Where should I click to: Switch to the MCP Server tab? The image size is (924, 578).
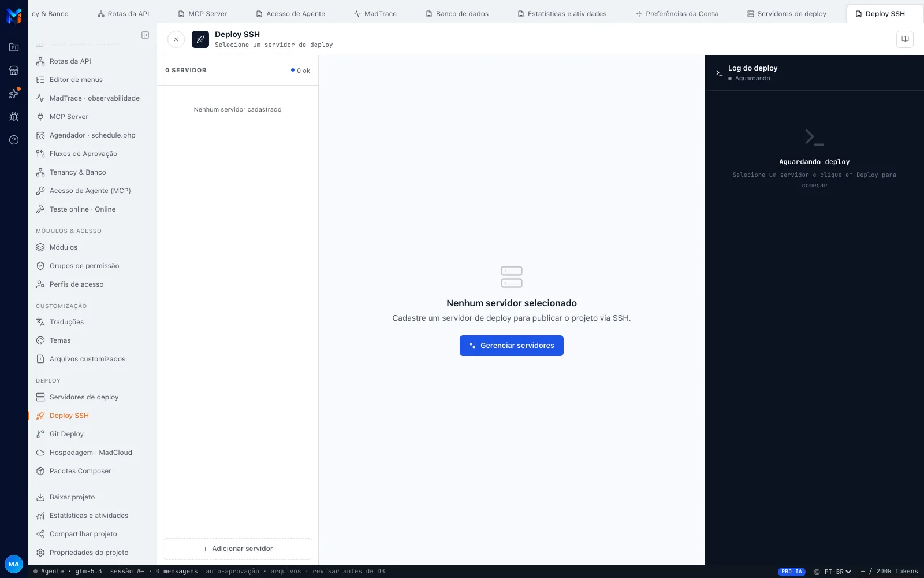[x=202, y=14]
